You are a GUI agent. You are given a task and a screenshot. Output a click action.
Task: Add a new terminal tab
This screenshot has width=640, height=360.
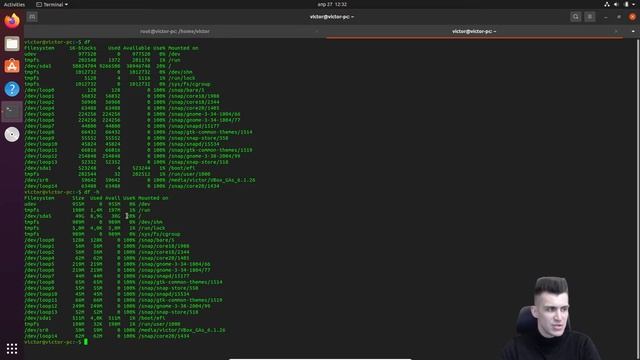pos(32,17)
